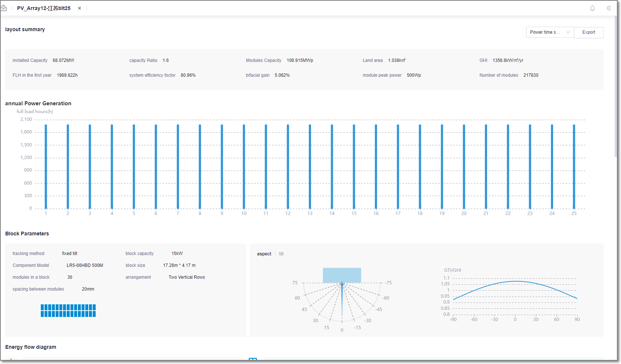Click the bifacial gain value 5.082%
The image size is (621, 364).
(282, 75)
